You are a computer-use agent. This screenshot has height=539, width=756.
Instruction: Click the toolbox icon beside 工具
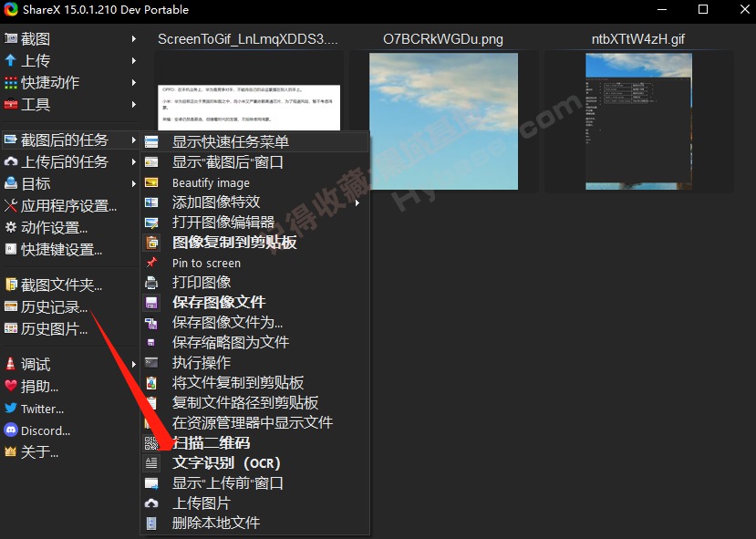pos(11,104)
